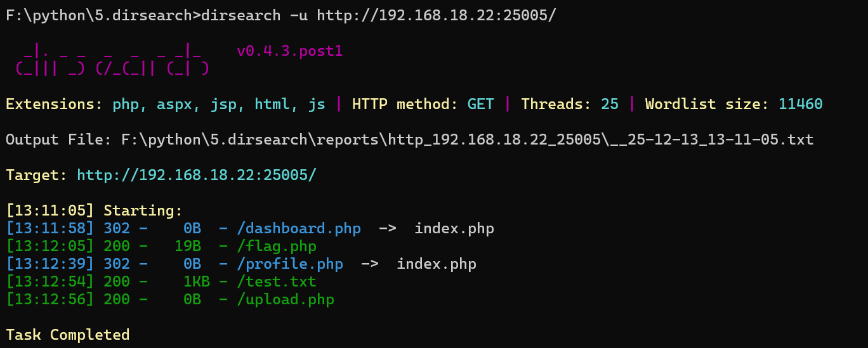The width and height of the screenshot is (868, 348).
Task: Click the HTTP method GET value
Action: click(x=480, y=104)
